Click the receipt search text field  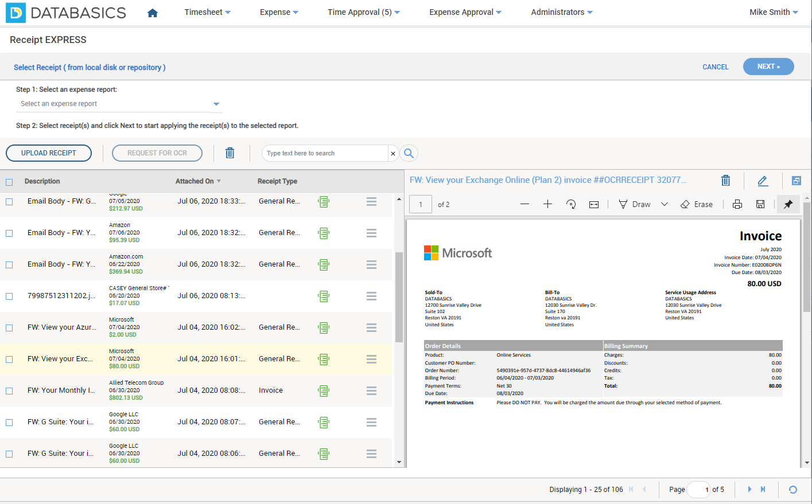point(325,153)
